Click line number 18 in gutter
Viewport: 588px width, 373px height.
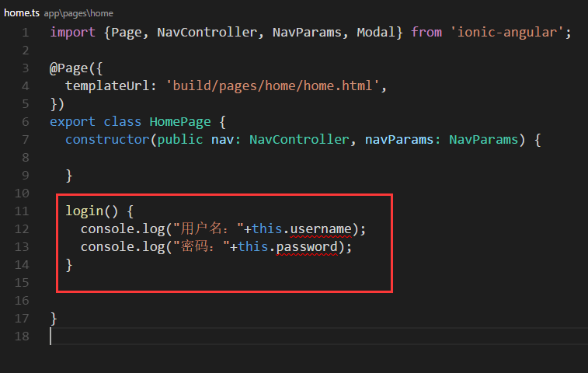click(22, 336)
